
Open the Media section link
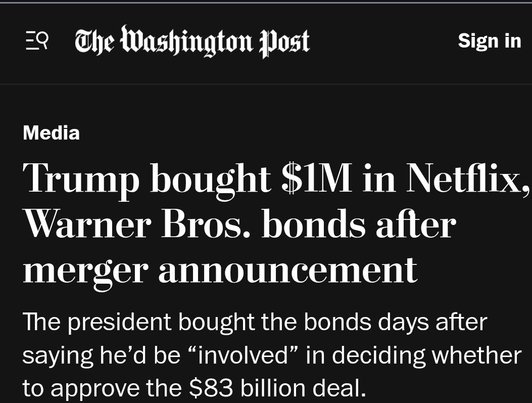point(51,133)
